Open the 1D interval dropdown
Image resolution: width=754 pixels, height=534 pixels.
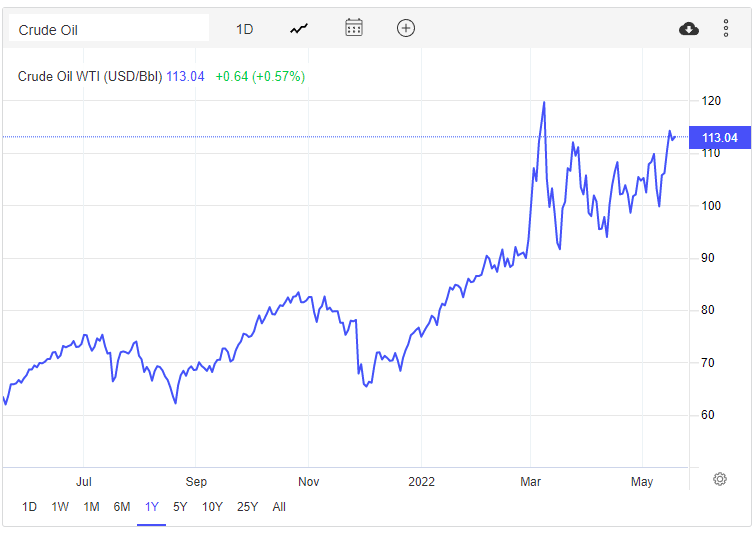pos(244,29)
